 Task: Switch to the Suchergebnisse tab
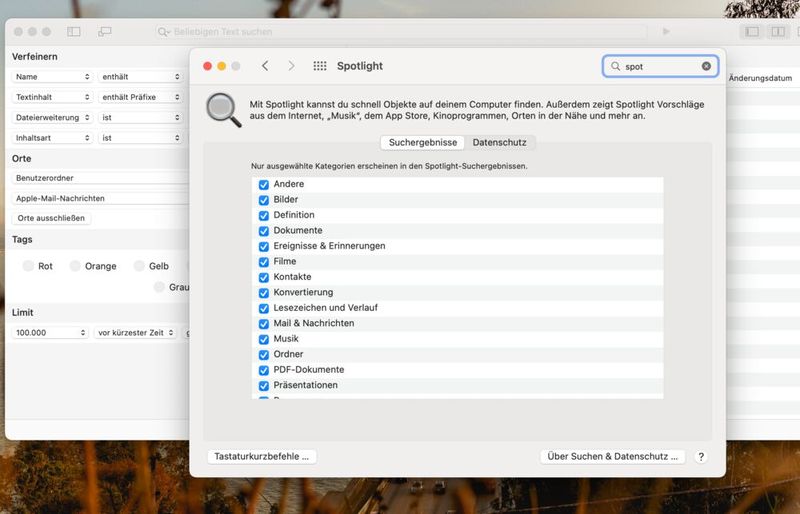pos(422,142)
